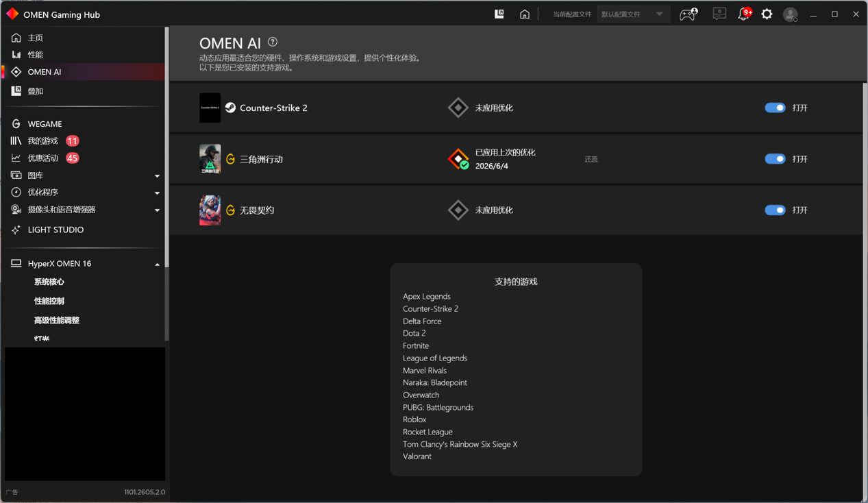The width and height of the screenshot is (868, 503).
Task: Click the game controller icon in top bar
Action: 689,14
